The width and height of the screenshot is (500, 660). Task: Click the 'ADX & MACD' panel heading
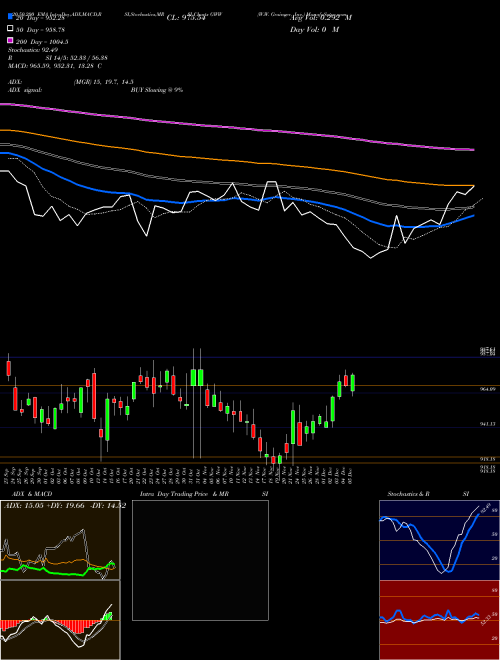coord(32,494)
